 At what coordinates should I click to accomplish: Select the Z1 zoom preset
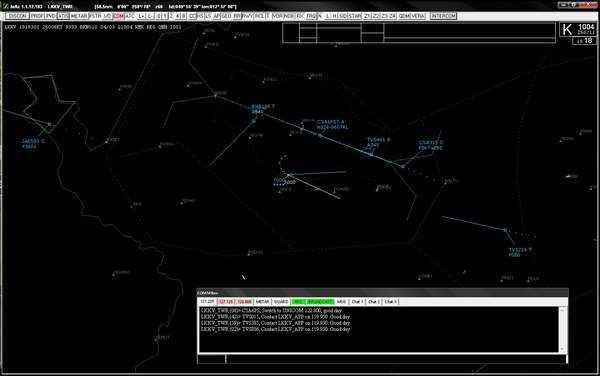pyautogui.click(x=367, y=16)
